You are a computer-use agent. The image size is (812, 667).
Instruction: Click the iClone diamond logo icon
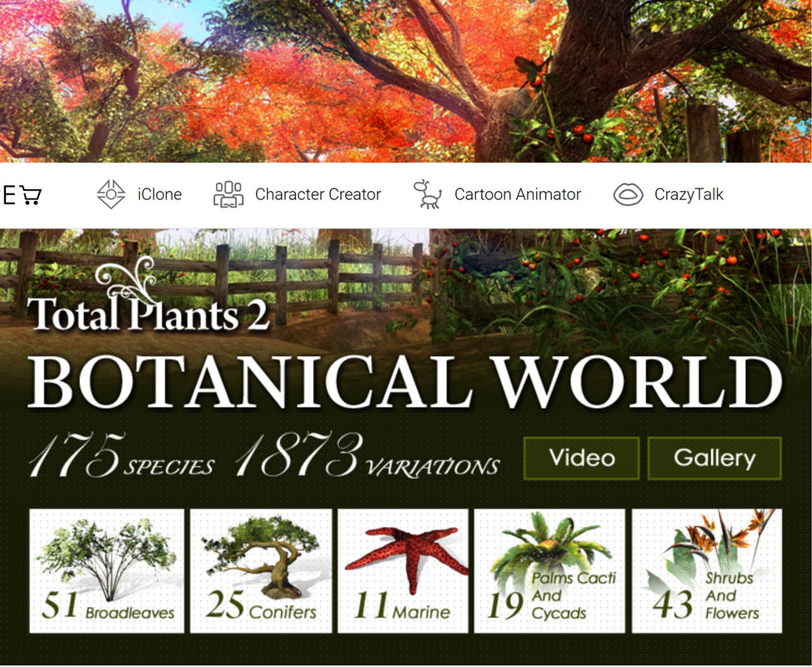tap(111, 194)
